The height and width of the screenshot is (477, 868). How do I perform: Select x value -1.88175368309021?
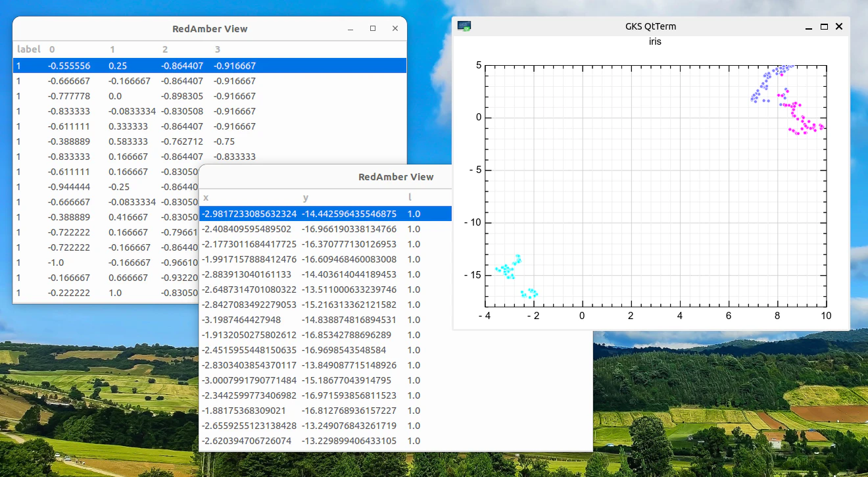tap(244, 411)
